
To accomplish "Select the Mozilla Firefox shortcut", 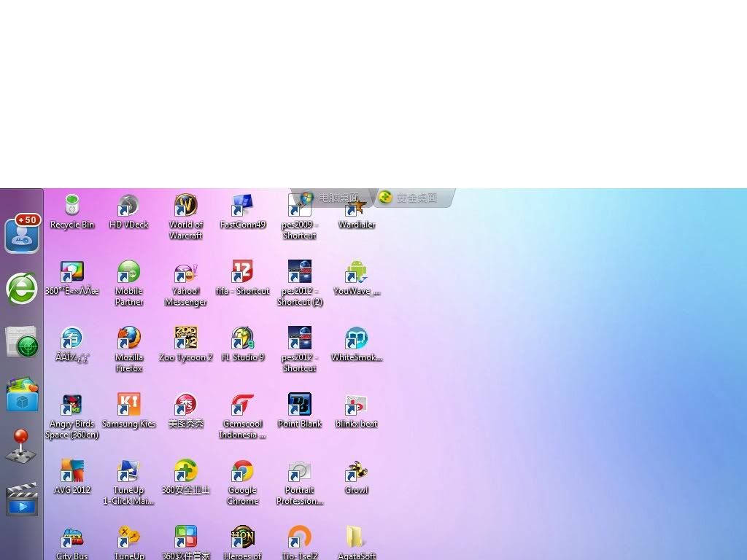I will pyautogui.click(x=128, y=338).
